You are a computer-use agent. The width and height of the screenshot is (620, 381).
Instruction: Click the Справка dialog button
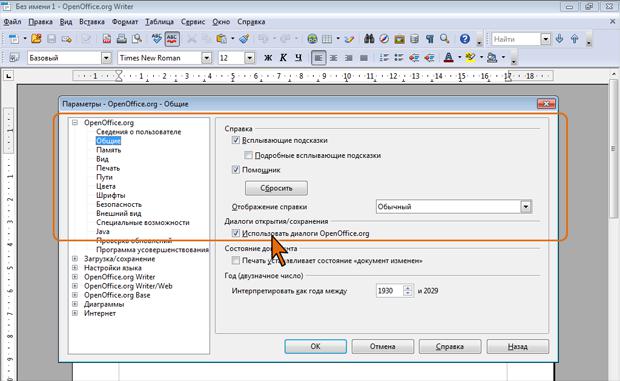(x=450, y=346)
